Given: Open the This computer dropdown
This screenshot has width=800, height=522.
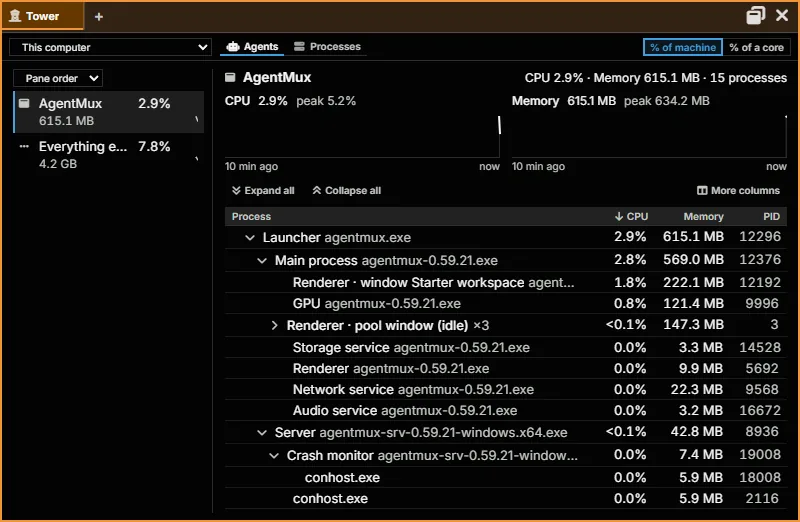Looking at the screenshot, I should (x=110, y=47).
